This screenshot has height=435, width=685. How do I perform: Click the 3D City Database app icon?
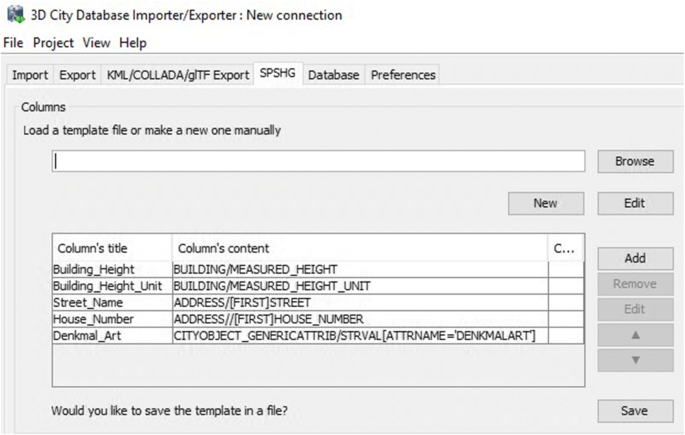[x=16, y=14]
